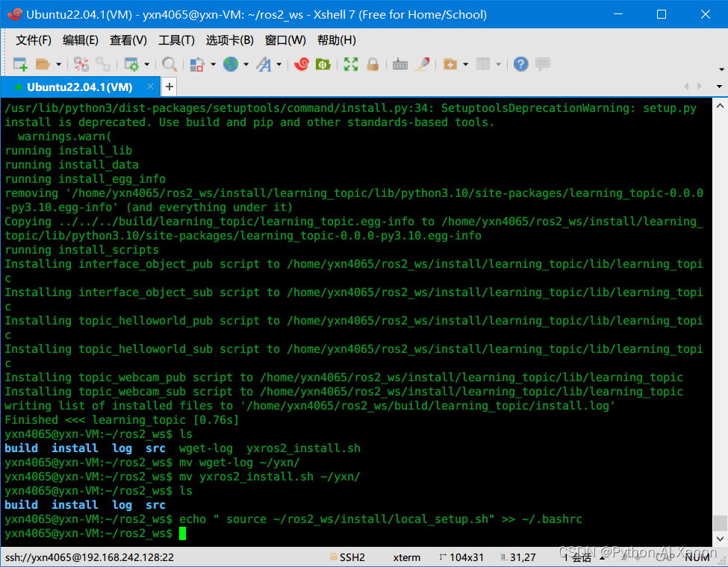Toggle Full Screen with green arrows icon
The height and width of the screenshot is (567, 728).
pos(351,64)
